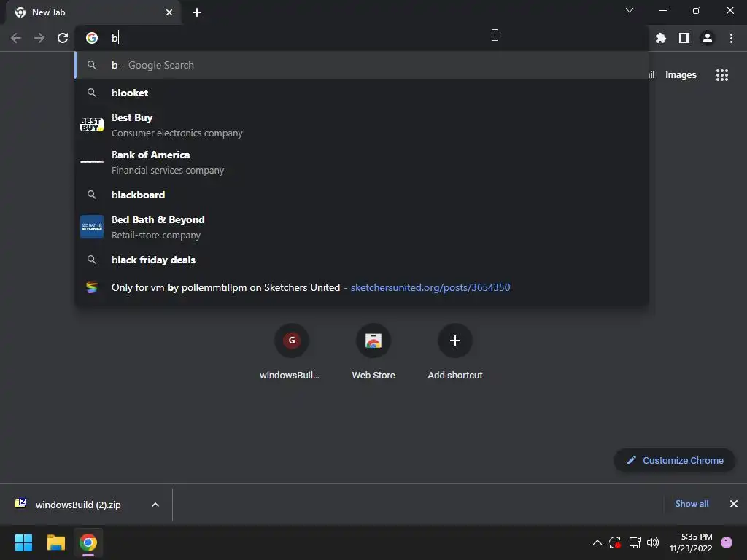
Task: Select 'b - Google Search' suggestion
Action: coord(362,65)
